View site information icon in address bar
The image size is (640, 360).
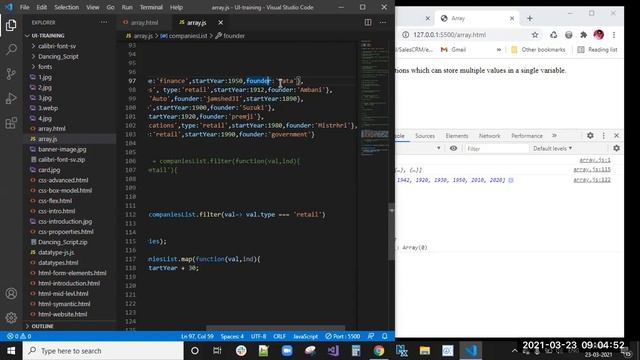point(405,35)
